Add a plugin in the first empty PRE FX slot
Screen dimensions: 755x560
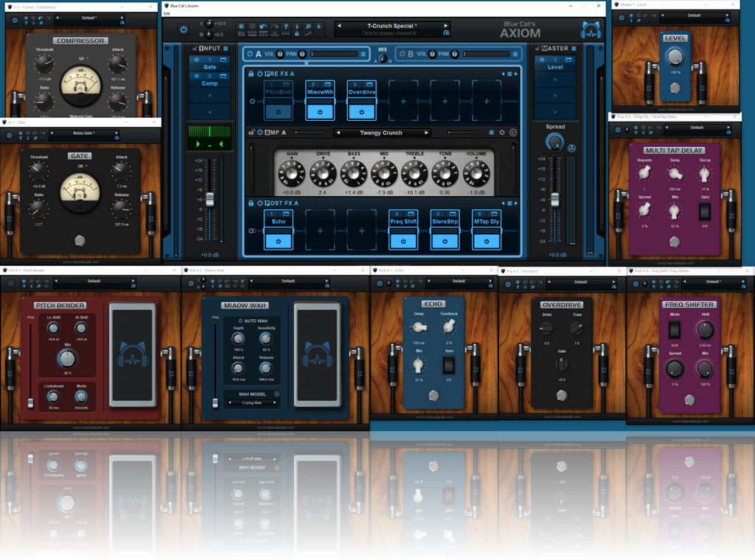pyautogui.click(x=403, y=100)
